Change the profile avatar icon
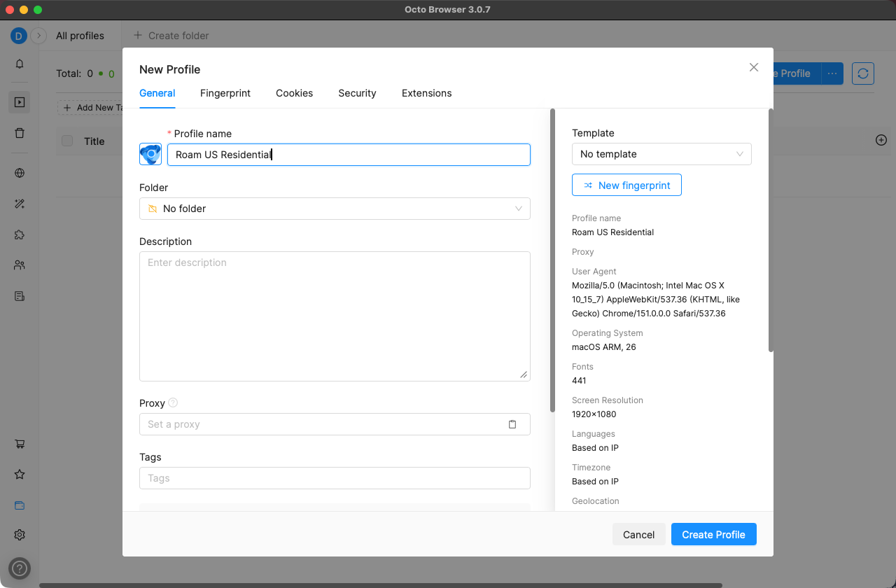 tap(150, 154)
